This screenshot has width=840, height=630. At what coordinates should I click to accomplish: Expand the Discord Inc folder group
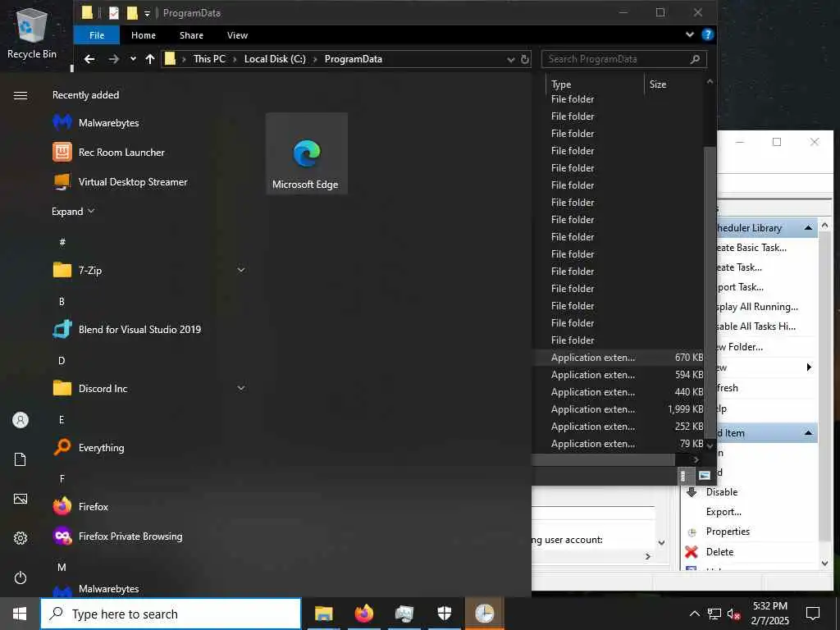pyautogui.click(x=241, y=388)
